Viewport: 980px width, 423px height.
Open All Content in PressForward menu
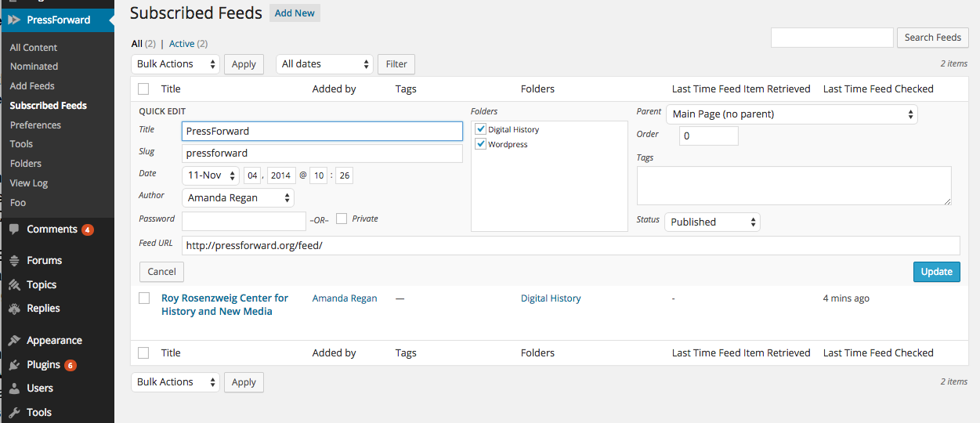(34, 47)
